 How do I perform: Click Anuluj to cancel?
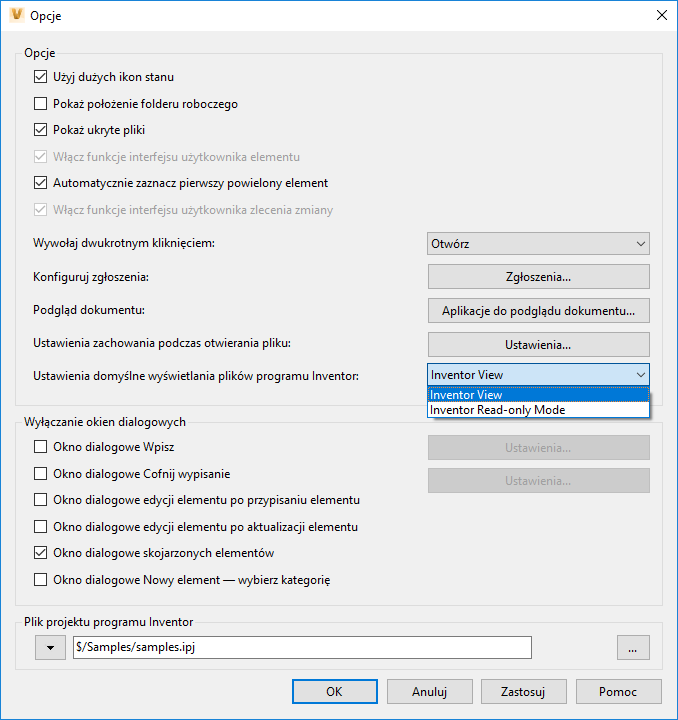click(430, 692)
